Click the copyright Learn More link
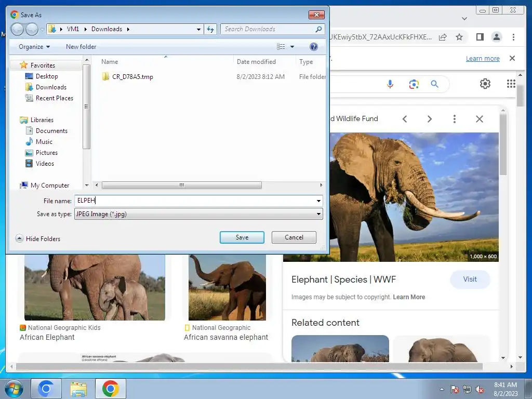 tap(409, 297)
